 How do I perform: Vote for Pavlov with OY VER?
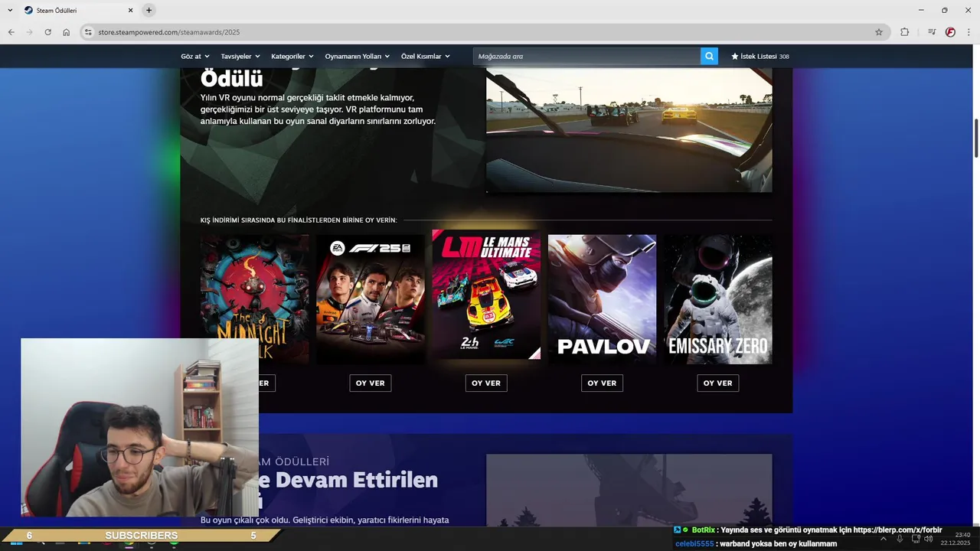[x=602, y=383]
